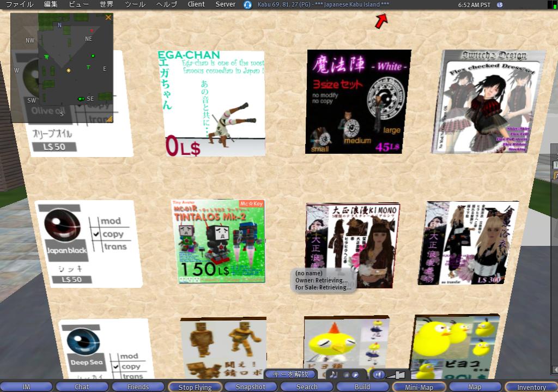Image resolution: width=558 pixels, height=392 pixels.
Task: Open the Inventory window
Action: point(531,387)
